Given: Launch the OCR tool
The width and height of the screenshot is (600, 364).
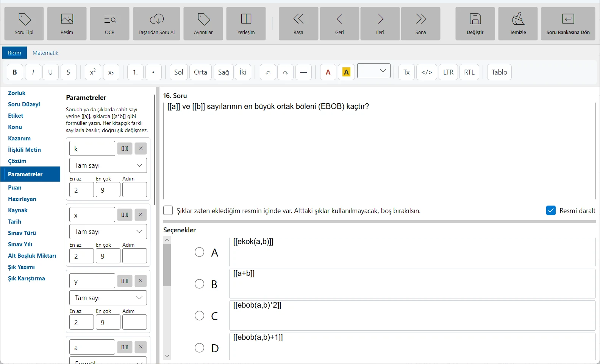Looking at the screenshot, I should (110, 23).
